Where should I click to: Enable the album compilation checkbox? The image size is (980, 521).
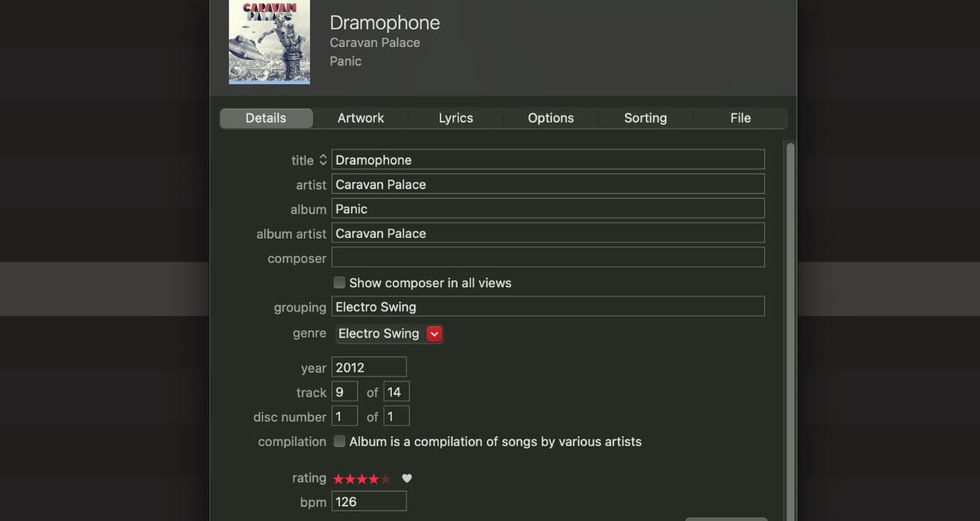coord(339,441)
